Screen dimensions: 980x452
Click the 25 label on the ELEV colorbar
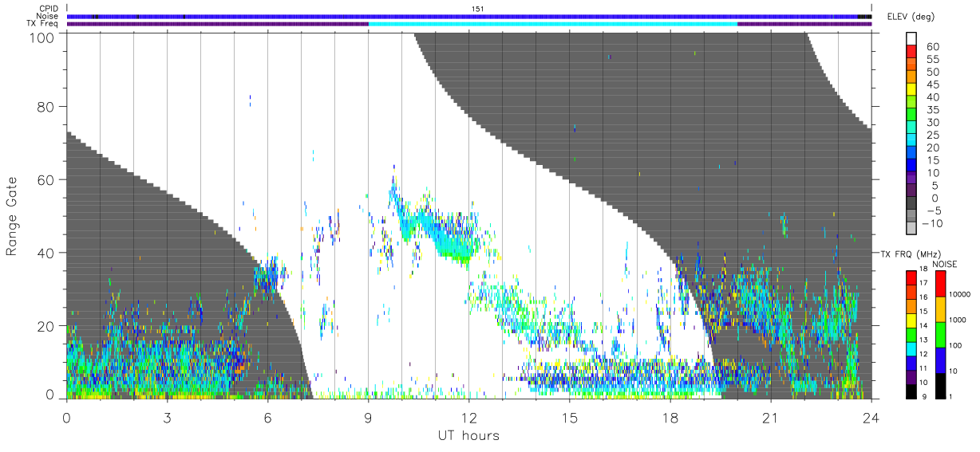coord(932,136)
